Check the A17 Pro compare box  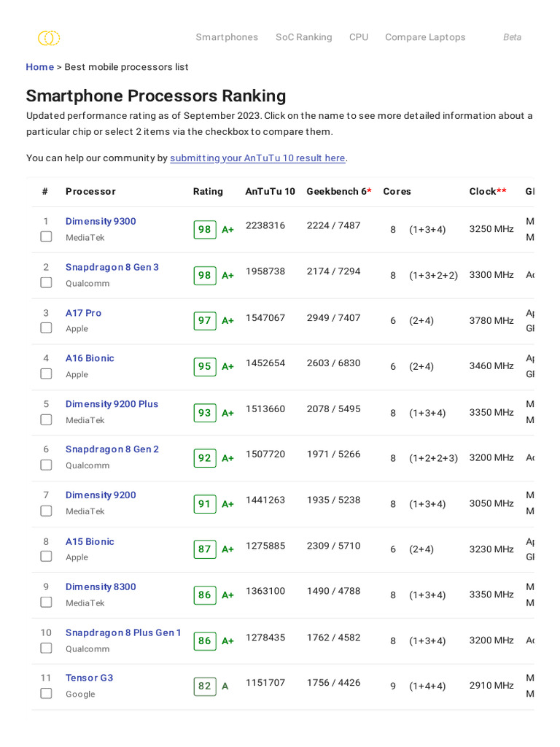pyautogui.click(x=46, y=328)
